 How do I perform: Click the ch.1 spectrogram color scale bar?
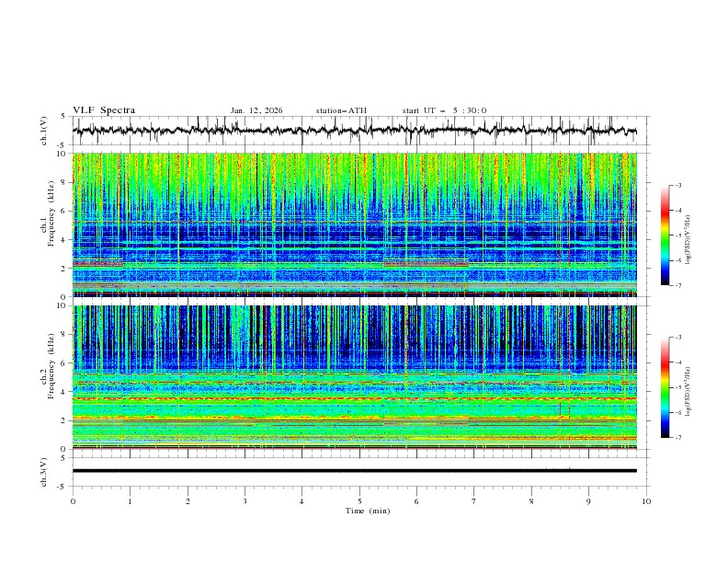coord(665,236)
